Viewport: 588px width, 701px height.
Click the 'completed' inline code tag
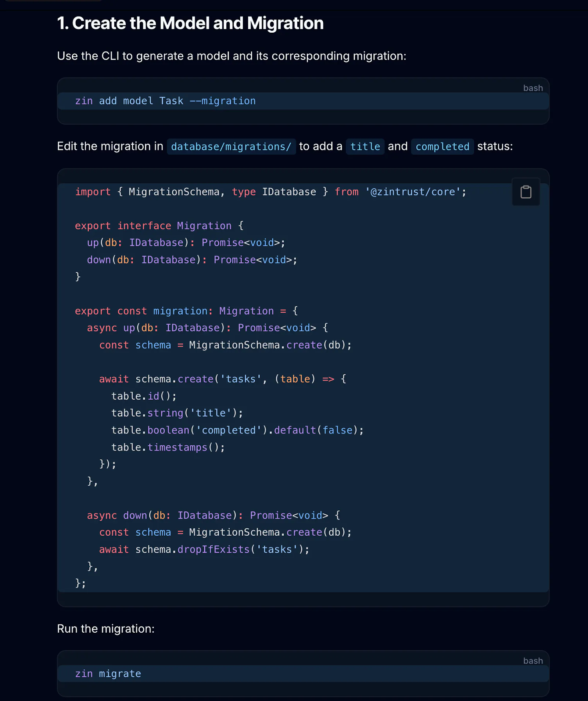[442, 147]
